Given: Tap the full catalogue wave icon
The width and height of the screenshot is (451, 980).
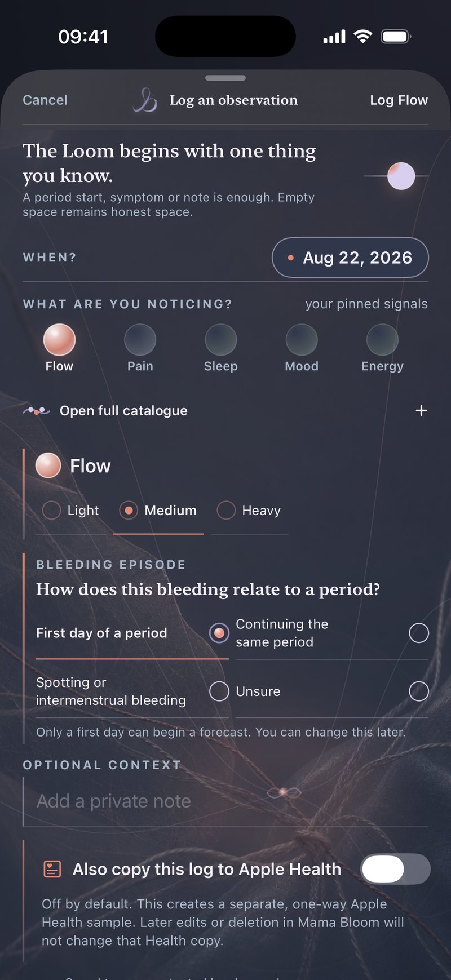Looking at the screenshot, I should pos(37,411).
